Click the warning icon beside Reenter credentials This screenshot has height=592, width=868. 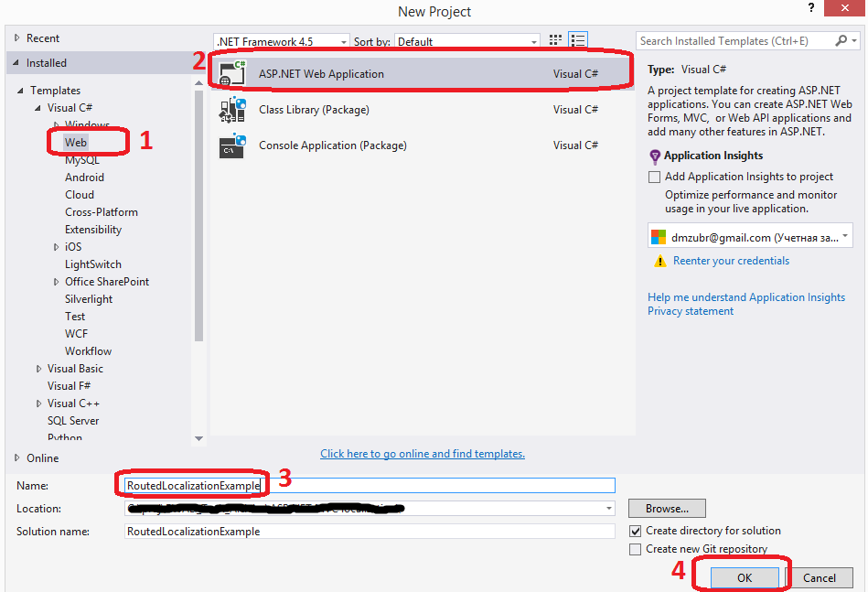coord(659,261)
